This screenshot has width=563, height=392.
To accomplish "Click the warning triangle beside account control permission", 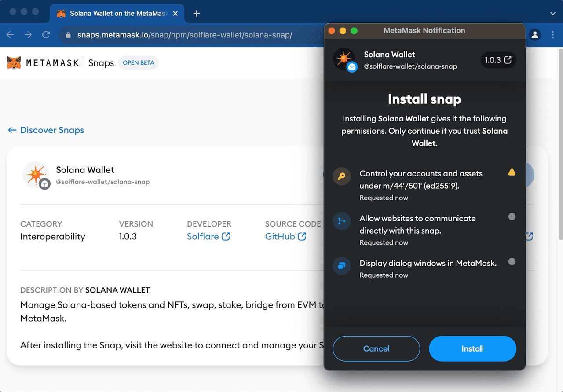I will click(512, 172).
